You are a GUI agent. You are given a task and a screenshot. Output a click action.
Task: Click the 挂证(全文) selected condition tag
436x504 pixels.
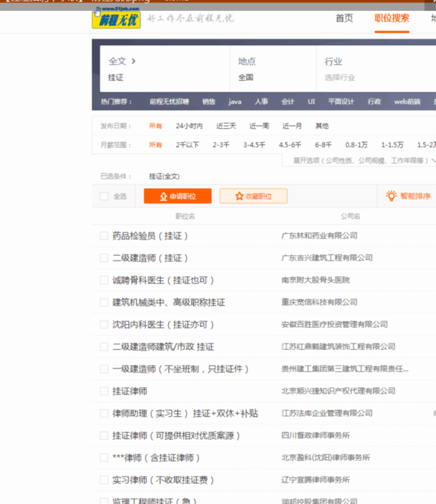click(164, 176)
